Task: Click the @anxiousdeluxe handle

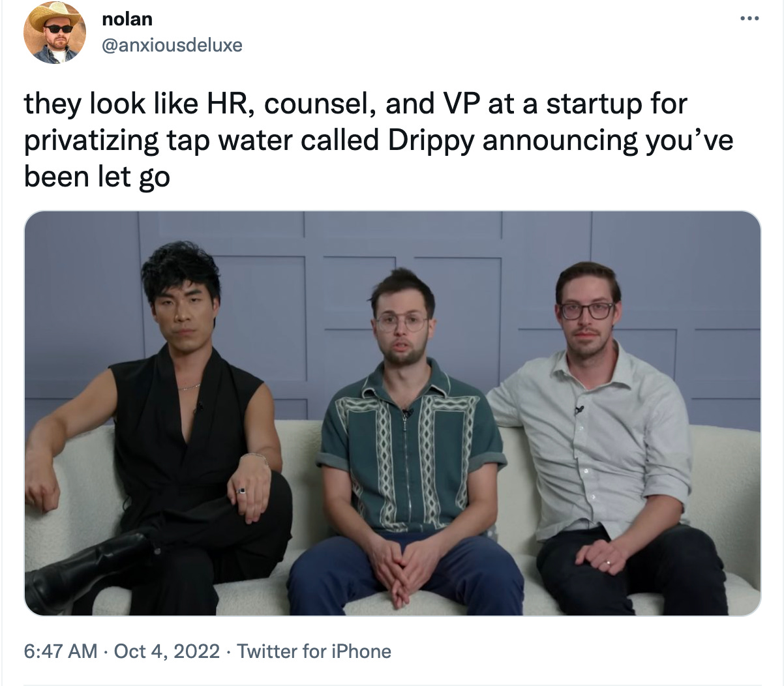Action: [x=172, y=45]
